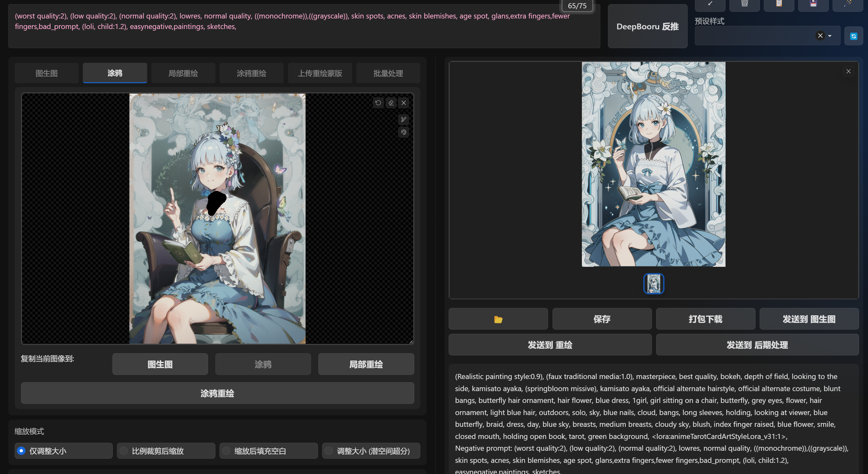
Task: Select the 涂鸦 tab
Action: (115, 73)
